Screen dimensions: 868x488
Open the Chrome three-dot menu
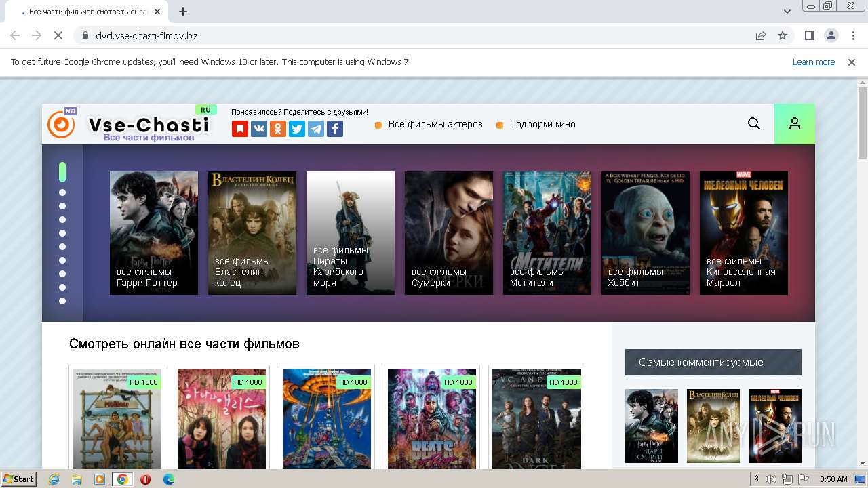pos(853,36)
